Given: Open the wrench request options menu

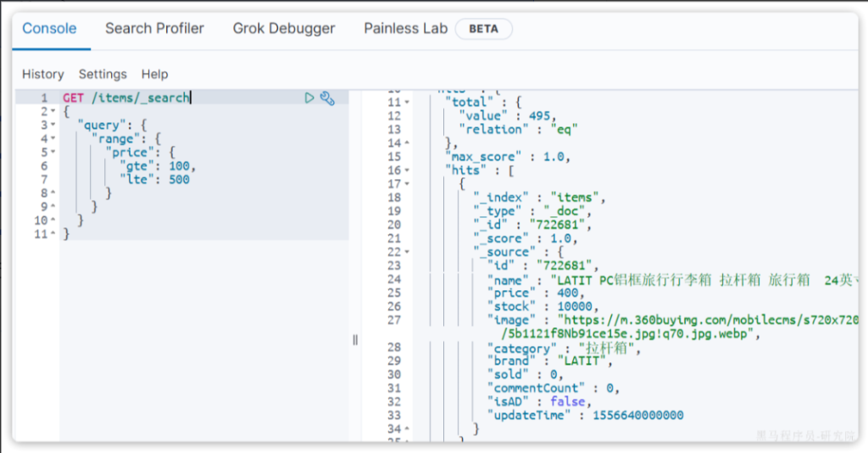Looking at the screenshot, I should 327,98.
